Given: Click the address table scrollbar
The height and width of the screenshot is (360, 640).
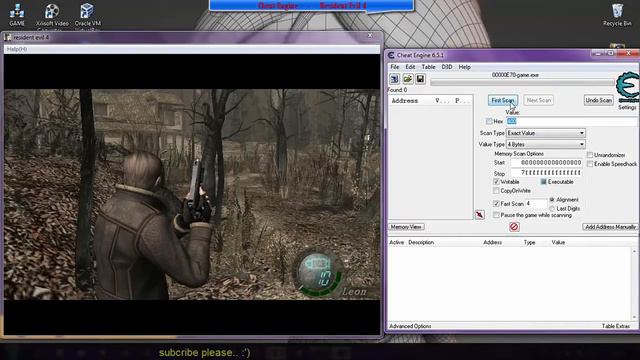Looking at the screenshot, I should pyautogui.click(x=634, y=284).
